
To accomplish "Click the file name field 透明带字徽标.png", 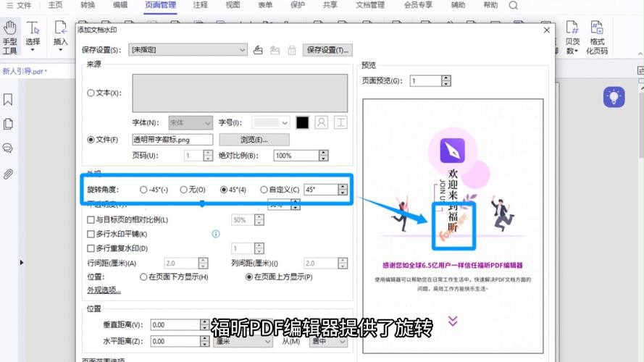I will coord(172,140).
